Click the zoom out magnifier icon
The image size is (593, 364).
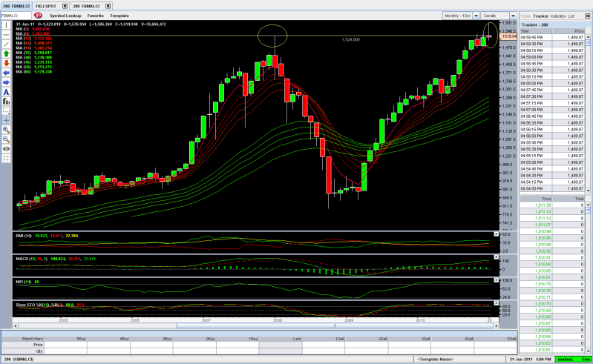click(6, 139)
